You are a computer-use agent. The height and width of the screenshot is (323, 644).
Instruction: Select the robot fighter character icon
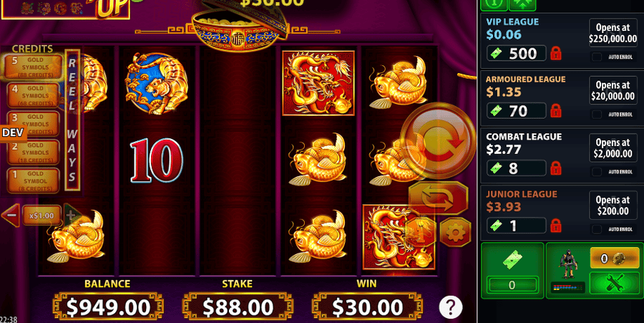(568, 264)
